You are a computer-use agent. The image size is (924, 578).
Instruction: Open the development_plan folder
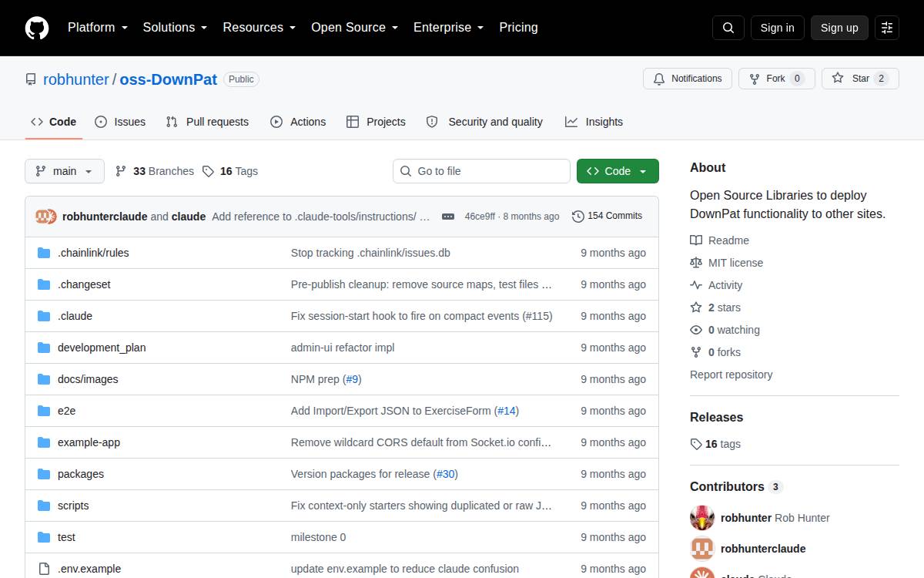pyautogui.click(x=102, y=348)
